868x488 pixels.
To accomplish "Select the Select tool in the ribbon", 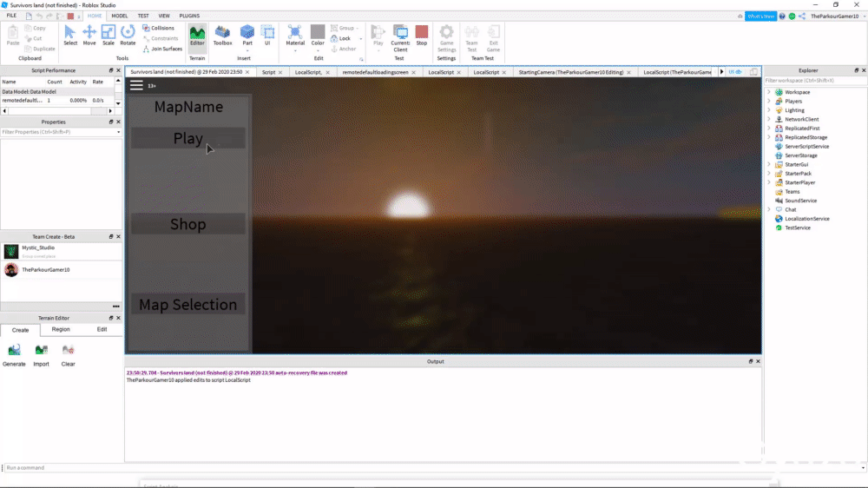I will tap(70, 36).
